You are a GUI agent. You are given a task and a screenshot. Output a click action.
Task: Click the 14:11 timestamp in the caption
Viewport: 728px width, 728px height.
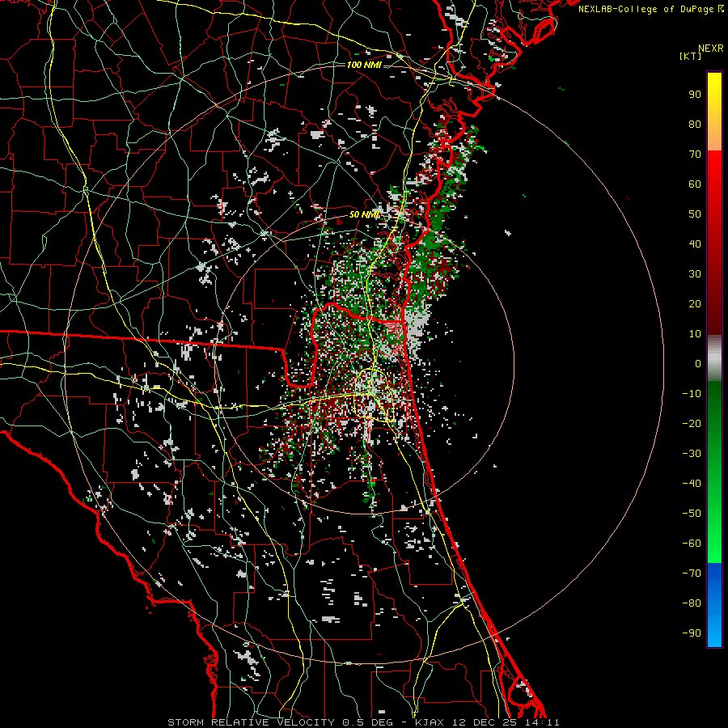(x=542, y=722)
